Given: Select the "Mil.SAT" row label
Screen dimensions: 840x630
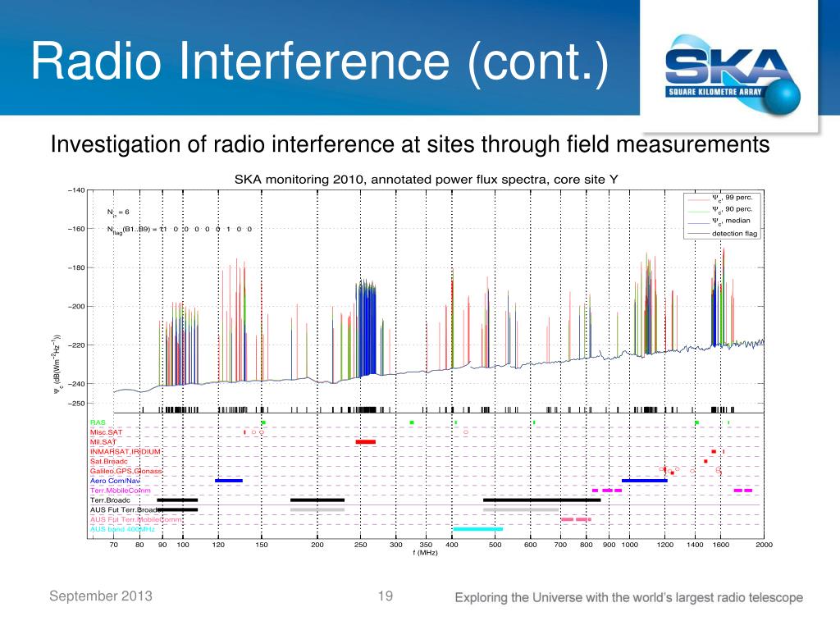Looking at the screenshot, I should point(103,442).
